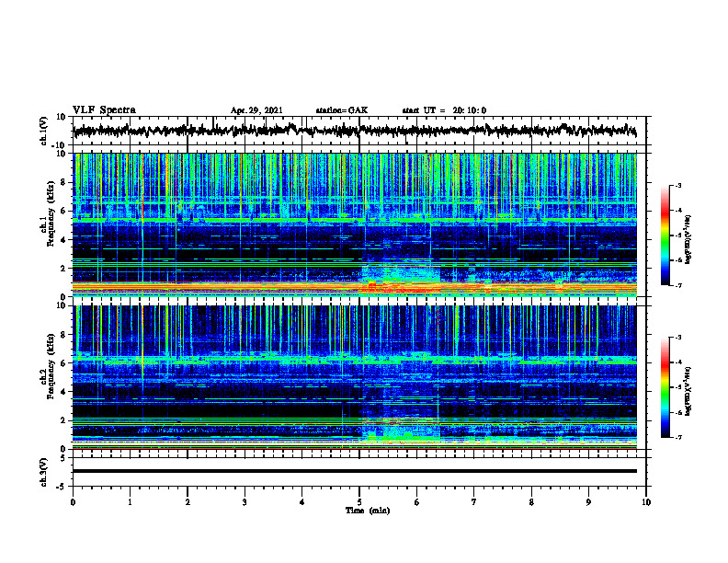Click the 'start UT = 20:10:0' text
The image size is (728, 563).
[x=444, y=110]
